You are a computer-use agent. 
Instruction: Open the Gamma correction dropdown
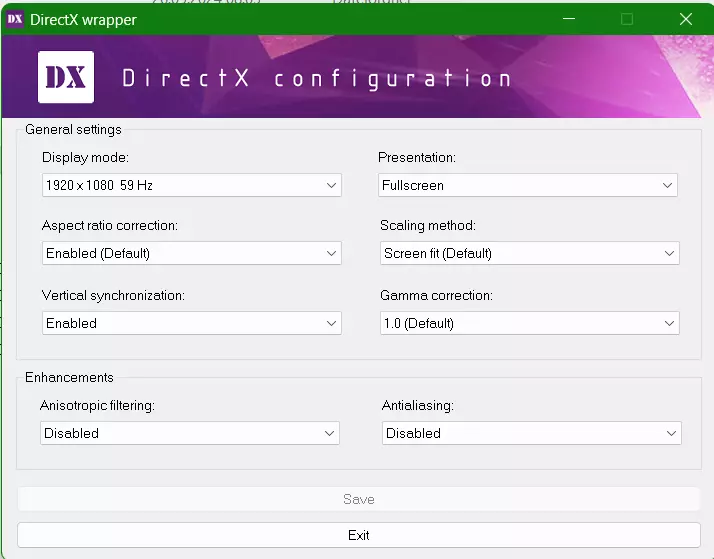(530, 323)
